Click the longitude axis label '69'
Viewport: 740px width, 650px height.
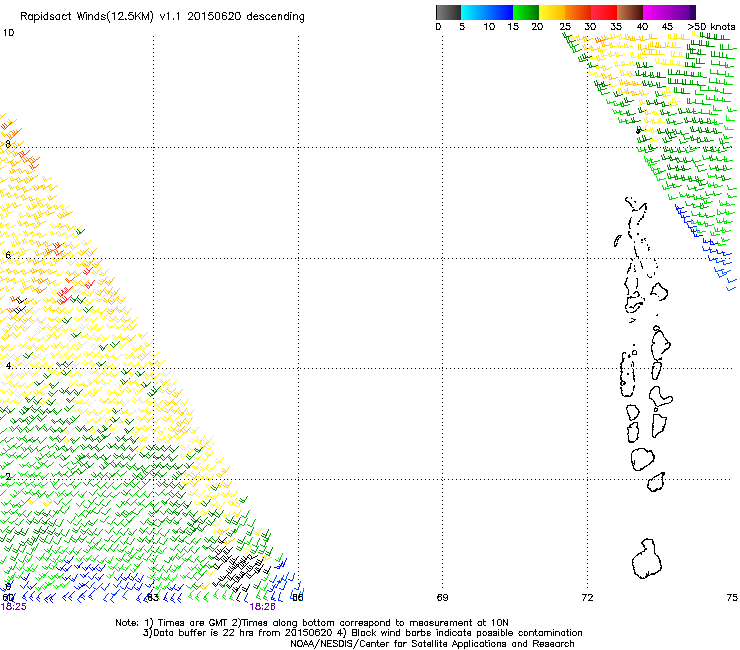tap(442, 598)
